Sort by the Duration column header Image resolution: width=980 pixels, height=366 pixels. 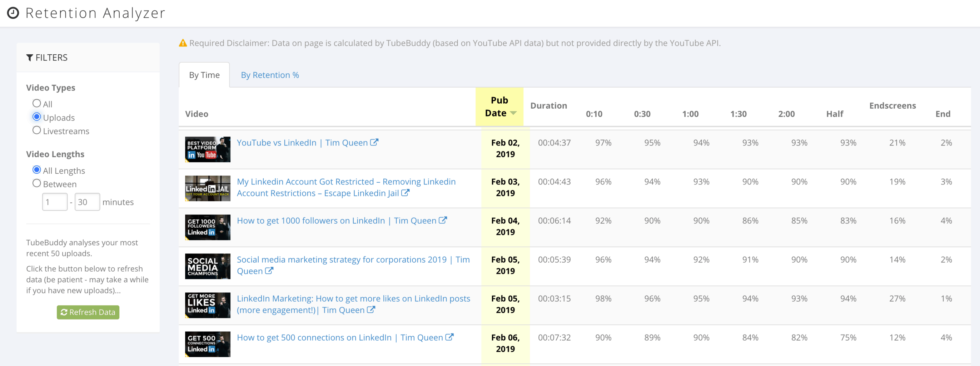point(548,105)
